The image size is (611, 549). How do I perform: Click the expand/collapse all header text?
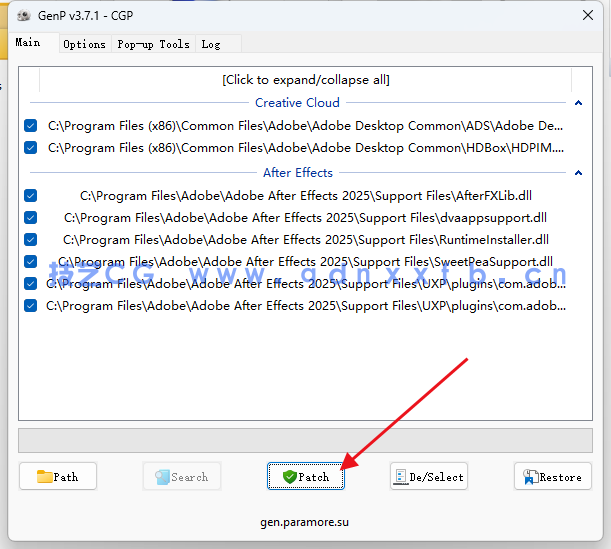(305, 80)
